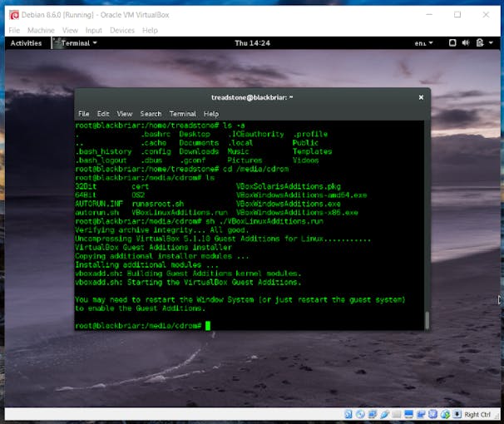504x424 pixels.
Task: Open the terminal window Help menu
Action: click(211, 114)
